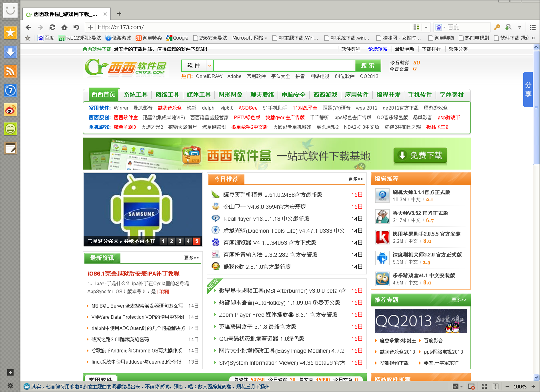Click the bookmark star on bookmarks bar
Image resolution: width=540 pixels, height=392 pixels.
28,38
